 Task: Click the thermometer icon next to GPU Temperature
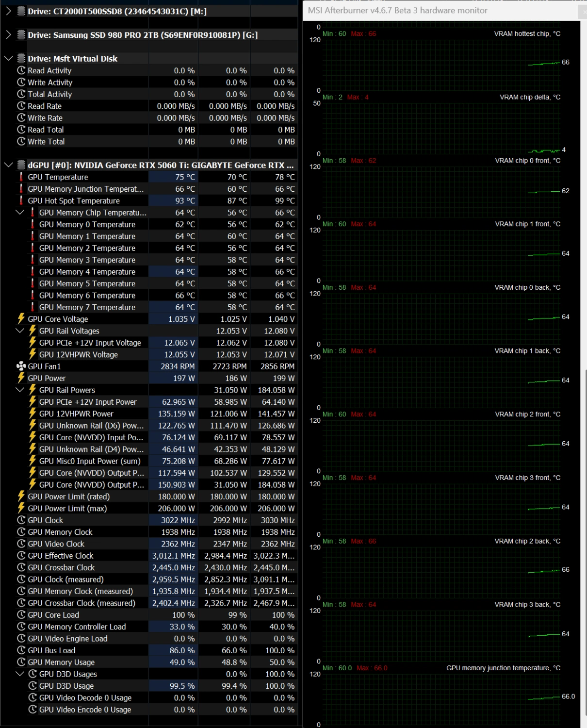[21, 177]
